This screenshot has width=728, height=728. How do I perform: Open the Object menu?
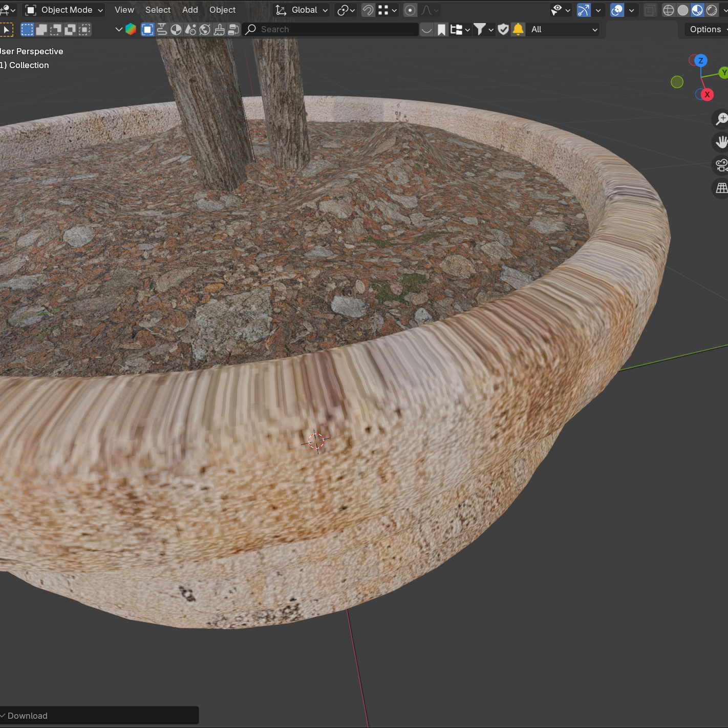(x=222, y=10)
